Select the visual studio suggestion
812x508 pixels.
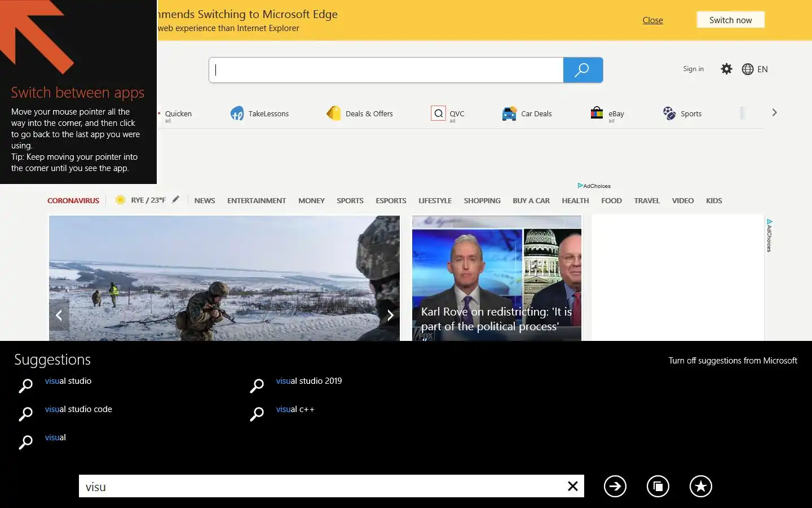pos(68,381)
